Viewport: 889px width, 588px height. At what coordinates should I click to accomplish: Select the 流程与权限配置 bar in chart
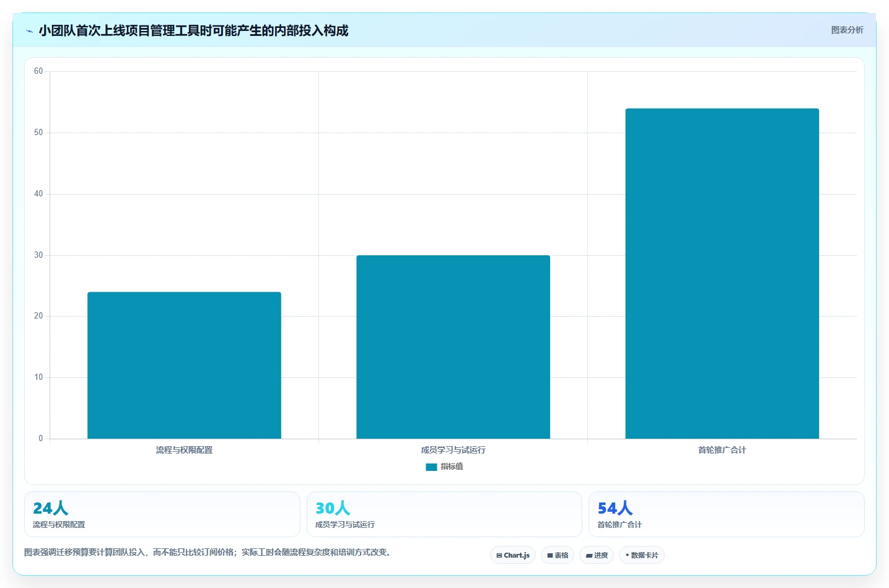click(x=184, y=366)
